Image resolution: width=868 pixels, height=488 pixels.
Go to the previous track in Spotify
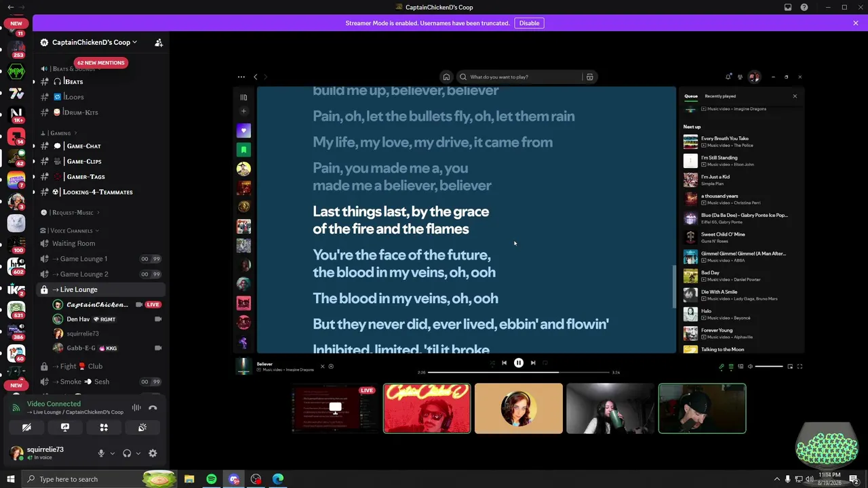[504, 363]
